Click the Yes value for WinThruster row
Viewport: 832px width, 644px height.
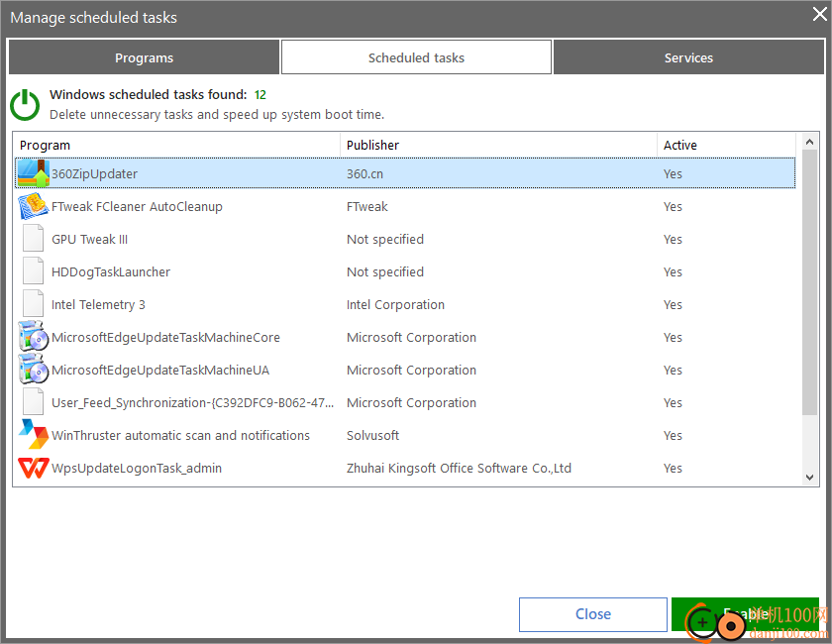click(673, 435)
